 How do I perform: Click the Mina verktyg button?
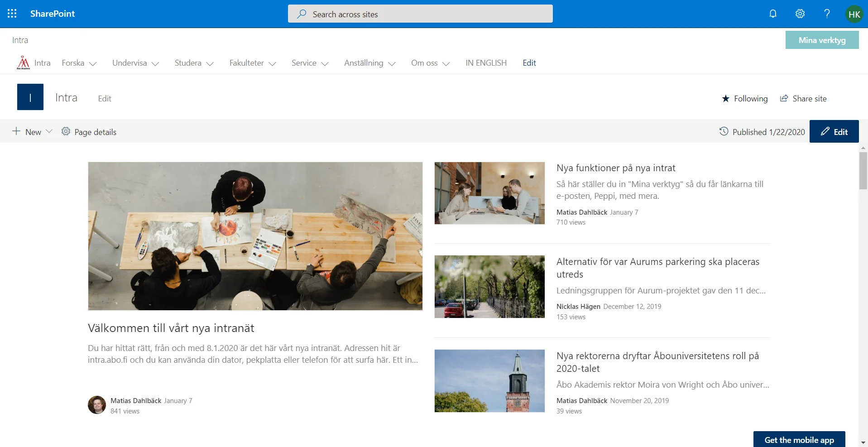[x=822, y=40]
